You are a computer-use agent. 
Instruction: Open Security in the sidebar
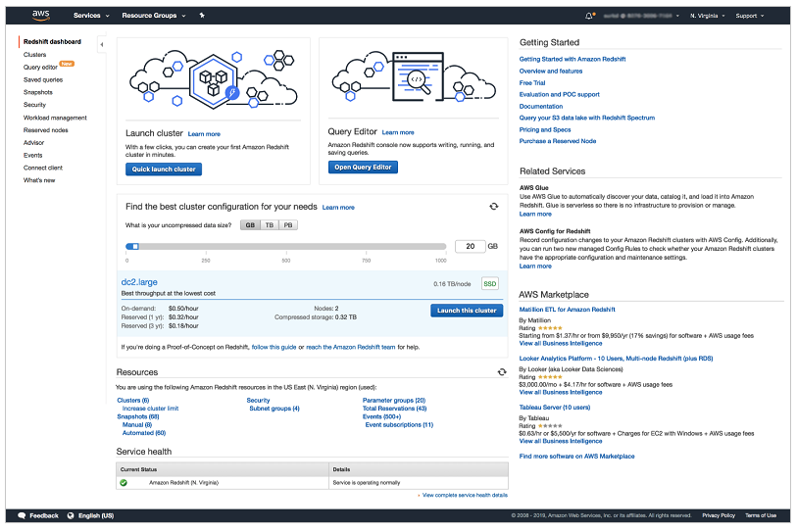pos(34,105)
